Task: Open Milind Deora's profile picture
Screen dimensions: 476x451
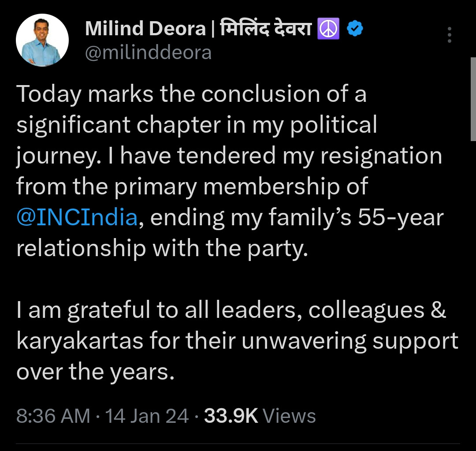Action: coord(42,40)
